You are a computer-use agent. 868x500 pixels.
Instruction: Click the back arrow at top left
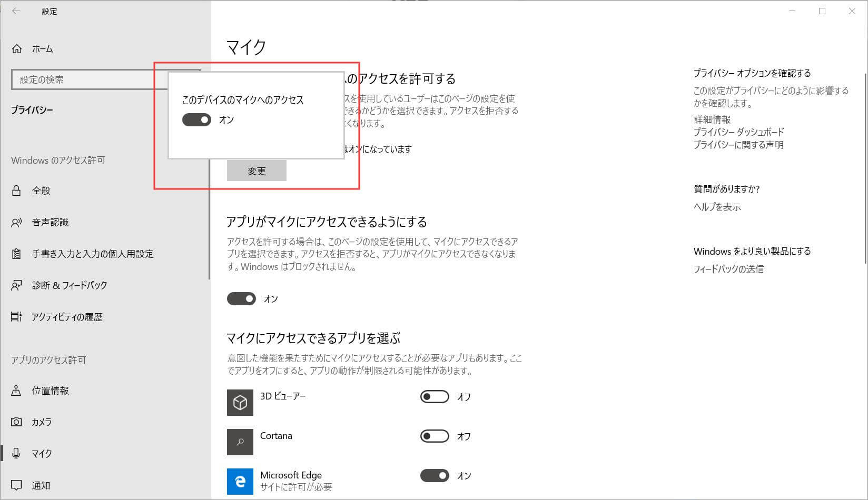click(15, 11)
